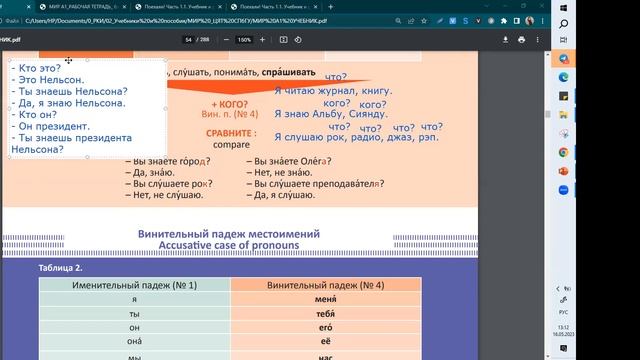Viewport: 640px width, 360px height.
Task: Edit the zoom percentage field showing 150%
Action: [x=244, y=40]
